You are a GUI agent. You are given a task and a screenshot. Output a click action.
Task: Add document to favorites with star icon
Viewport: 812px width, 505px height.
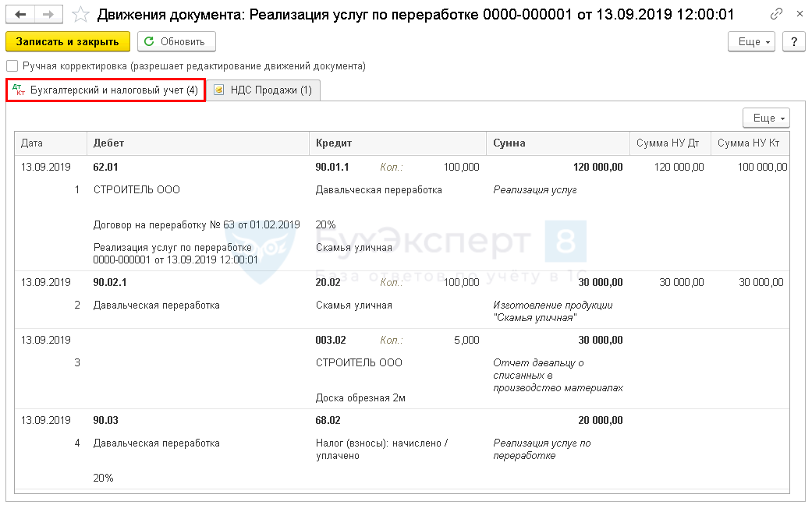(80, 14)
